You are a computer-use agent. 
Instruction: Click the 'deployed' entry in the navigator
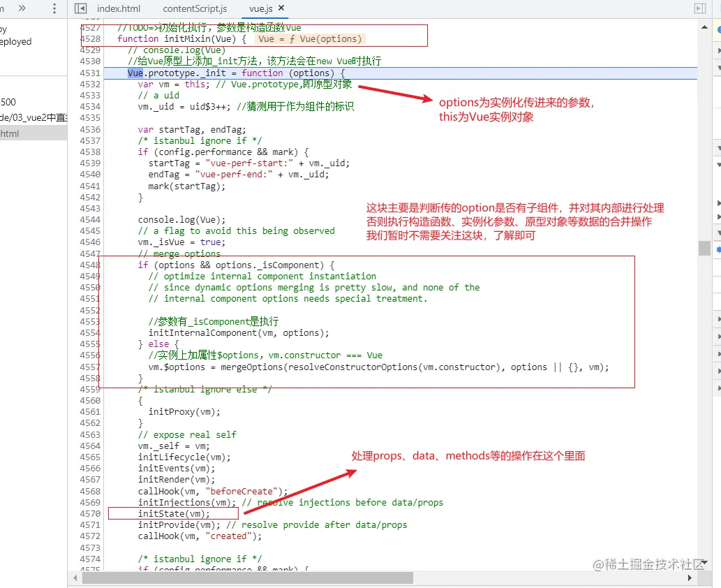tap(16, 41)
